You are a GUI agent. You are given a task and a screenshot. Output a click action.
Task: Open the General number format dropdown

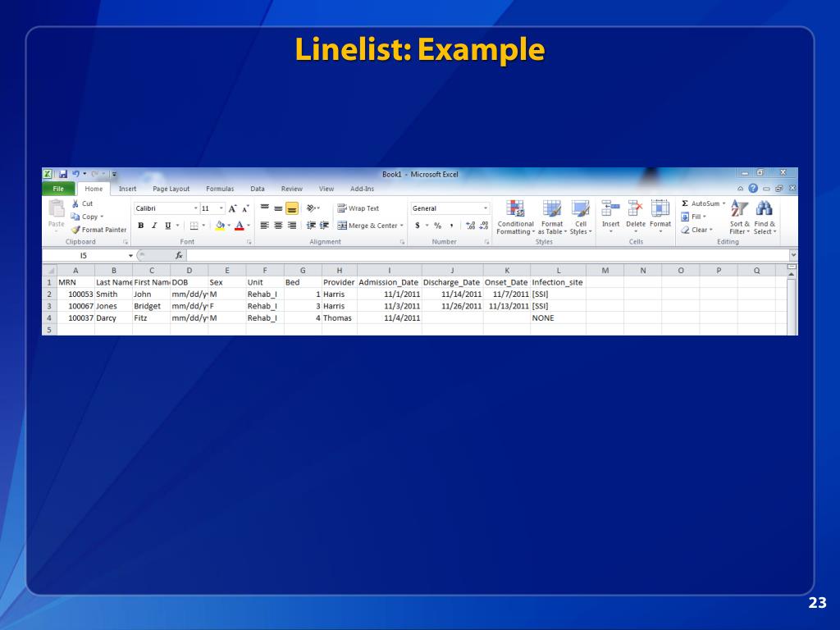point(486,208)
